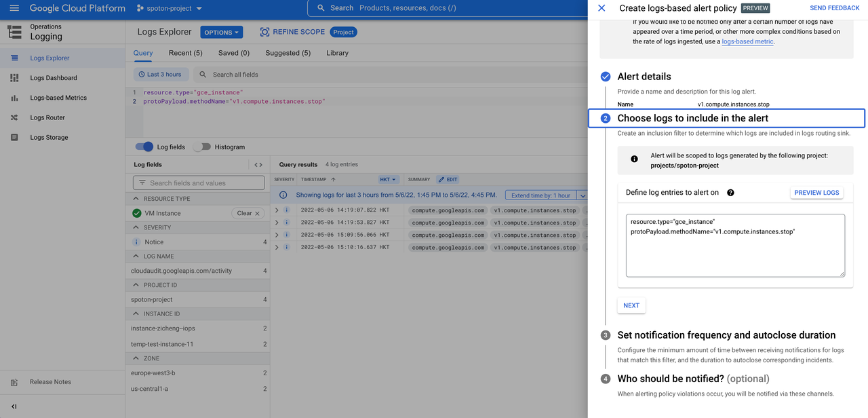Image resolution: width=868 pixels, height=418 pixels.
Task: Open Logs Dashboard from the sidebar
Action: [x=52, y=77]
